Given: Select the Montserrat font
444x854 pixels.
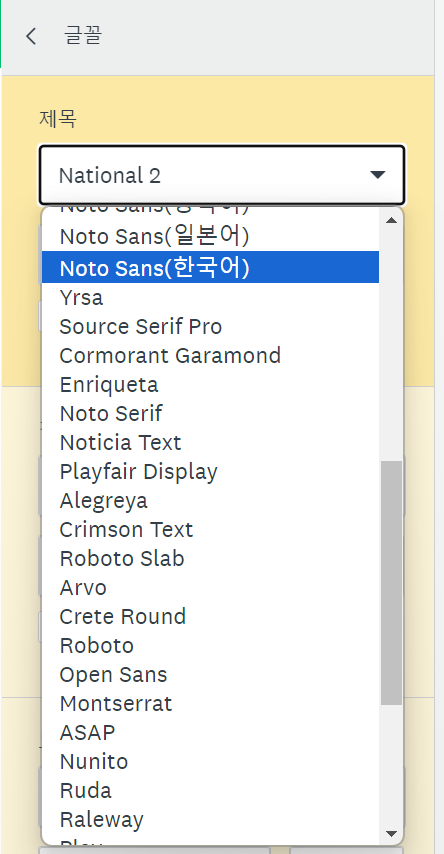Looking at the screenshot, I should [210, 703].
